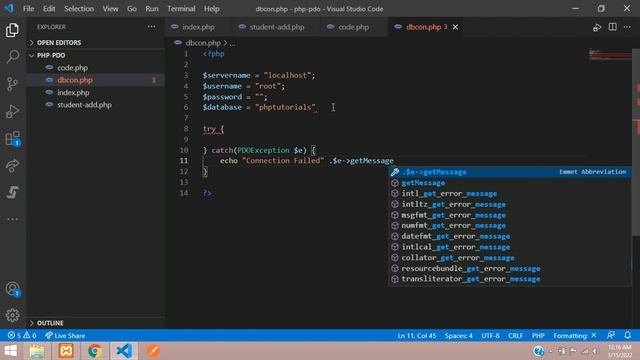The width and height of the screenshot is (640, 360).
Task: Change language mode PHP
Action: pyautogui.click(x=538, y=336)
